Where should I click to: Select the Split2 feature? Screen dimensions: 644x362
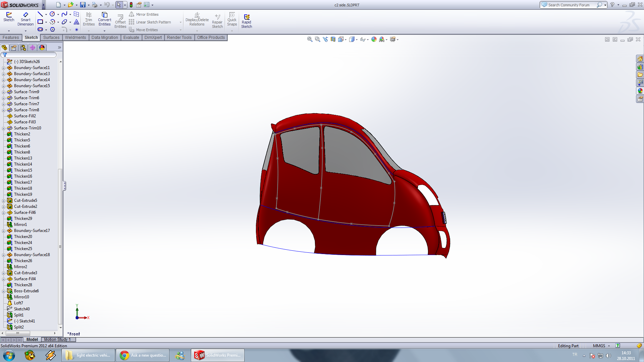19,327
